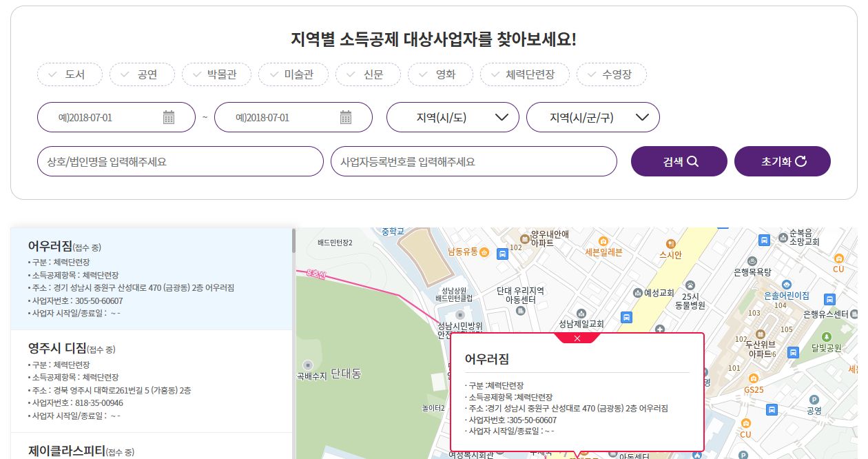Click the 상호/법인명 input field
This screenshot has height=459, width=868.
tap(180, 161)
